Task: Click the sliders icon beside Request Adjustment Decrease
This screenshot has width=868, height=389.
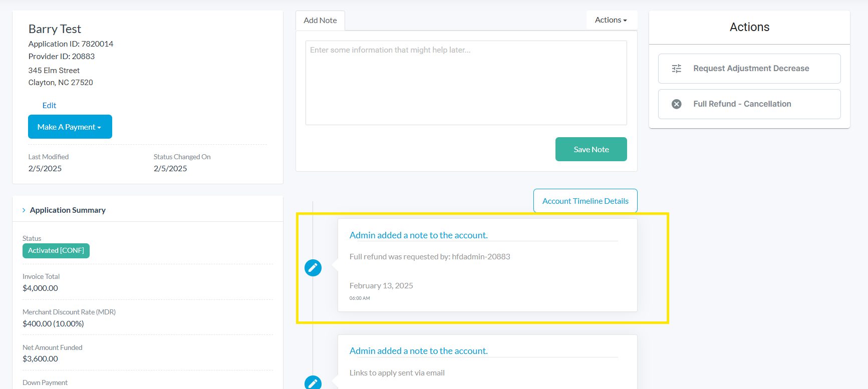Action: pos(676,69)
